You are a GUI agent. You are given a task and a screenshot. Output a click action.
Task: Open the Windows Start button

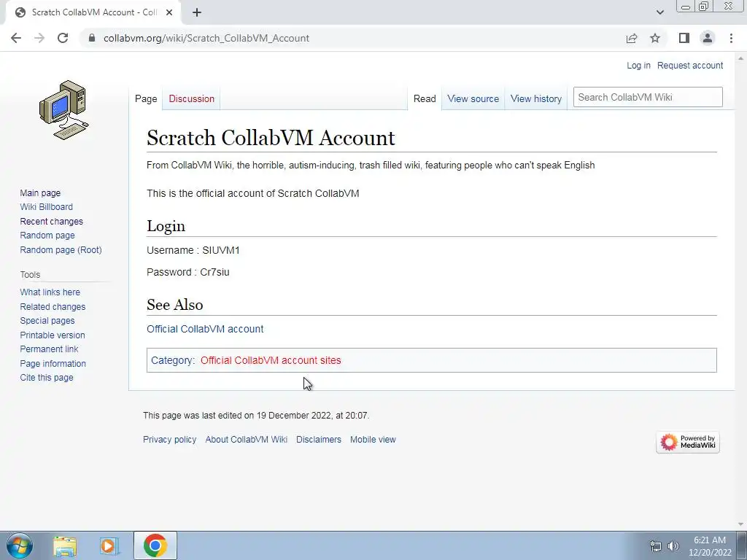pyautogui.click(x=19, y=545)
